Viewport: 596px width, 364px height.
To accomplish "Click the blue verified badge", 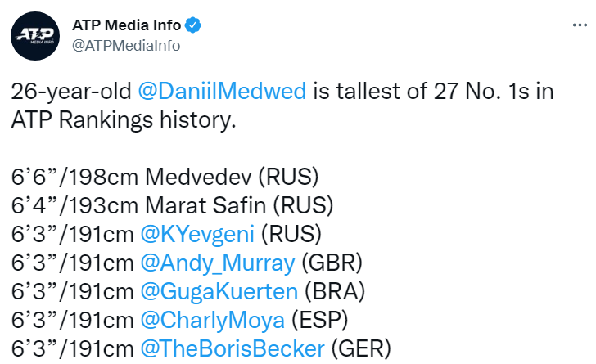I will coord(192,25).
